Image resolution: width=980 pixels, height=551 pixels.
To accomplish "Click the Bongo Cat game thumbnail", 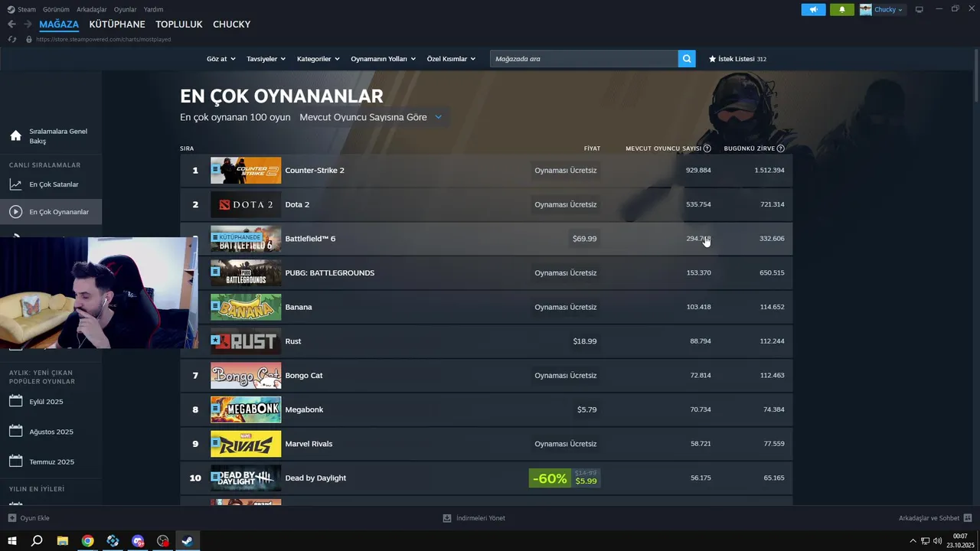I will pos(246,375).
